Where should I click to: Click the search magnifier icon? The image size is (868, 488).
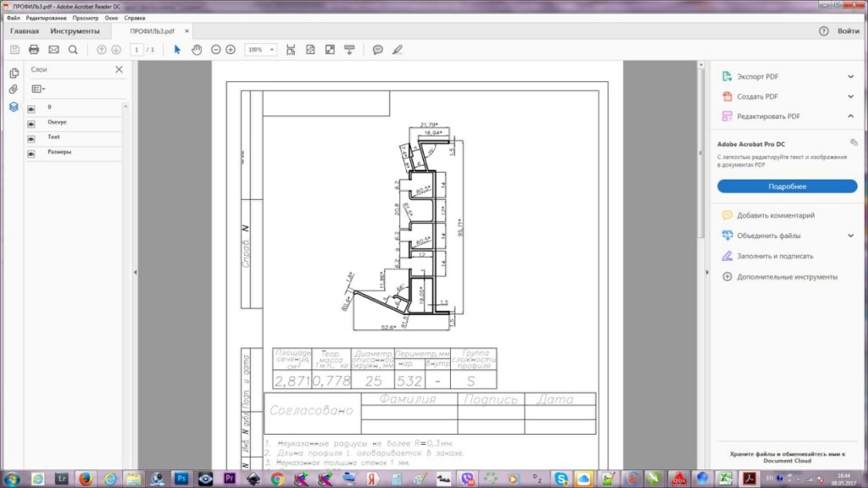pyautogui.click(x=73, y=50)
